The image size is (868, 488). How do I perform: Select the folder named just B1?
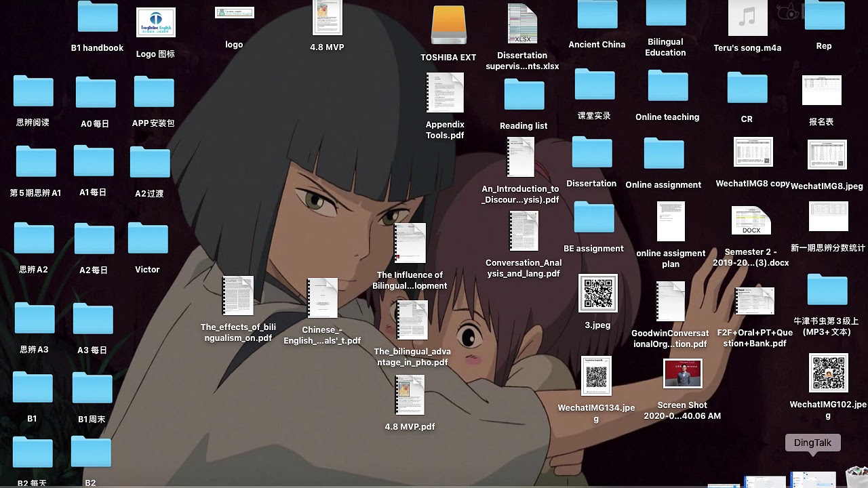click(33, 388)
